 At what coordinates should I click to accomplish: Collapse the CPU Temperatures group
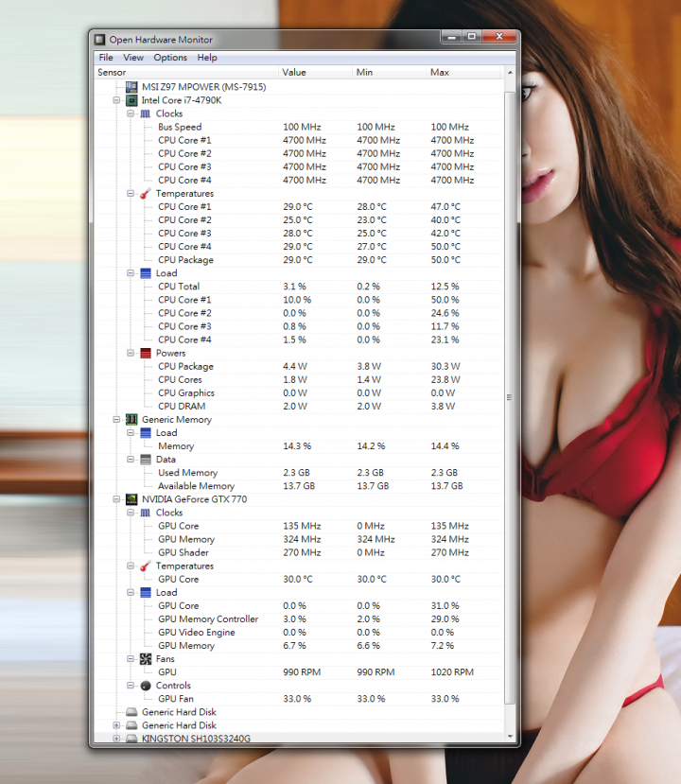coord(131,194)
